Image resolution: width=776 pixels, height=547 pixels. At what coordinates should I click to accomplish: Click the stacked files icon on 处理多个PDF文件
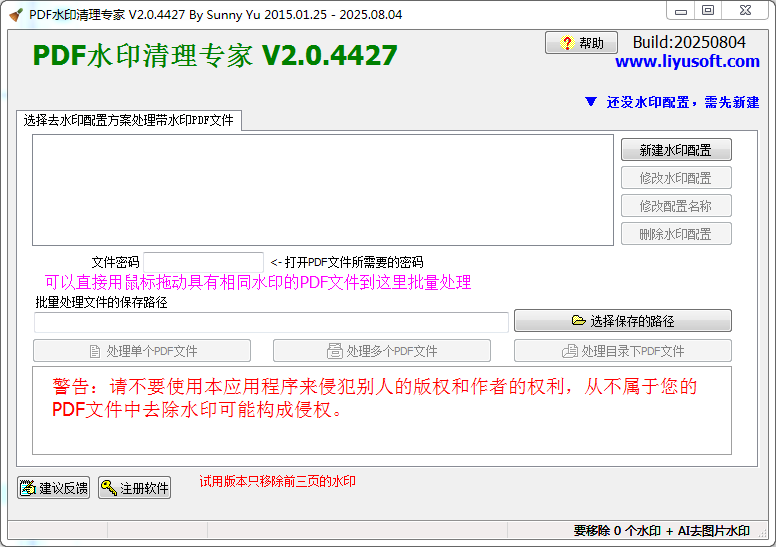coord(335,351)
